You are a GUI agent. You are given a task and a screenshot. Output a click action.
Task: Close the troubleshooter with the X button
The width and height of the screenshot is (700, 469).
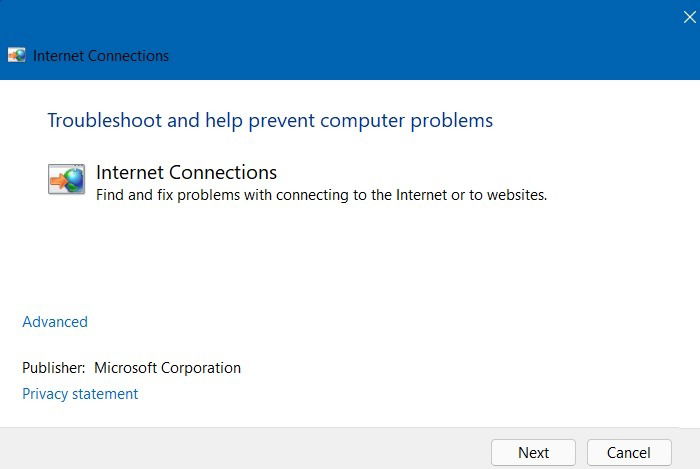pyautogui.click(x=689, y=17)
